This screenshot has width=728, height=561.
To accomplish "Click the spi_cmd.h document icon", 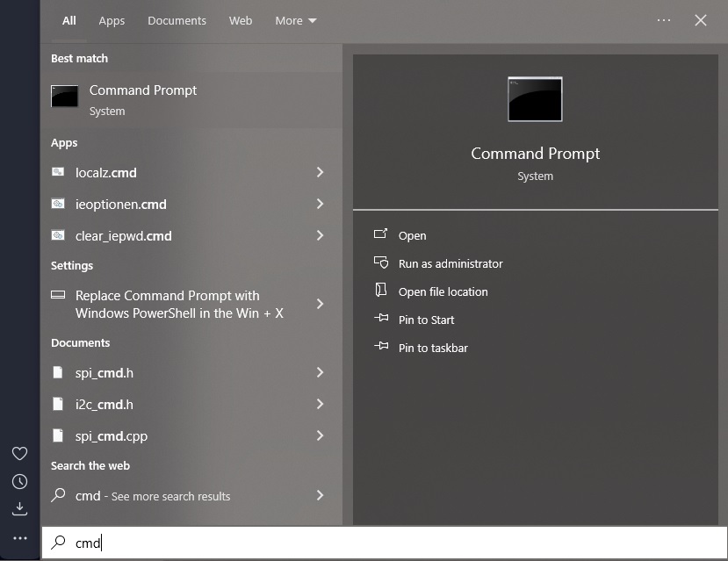I will [58, 372].
